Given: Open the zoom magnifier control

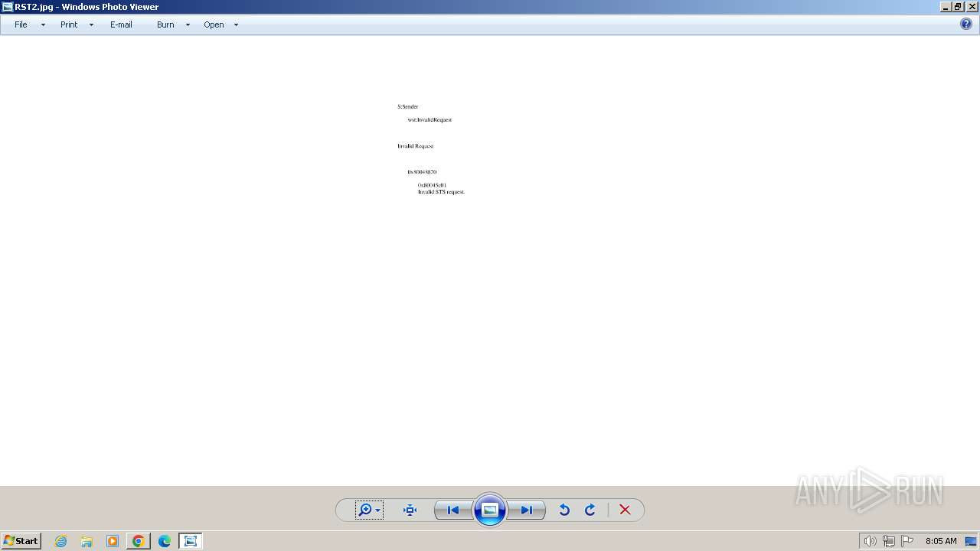Looking at the screenshot, I should click(x=369, y=510).
